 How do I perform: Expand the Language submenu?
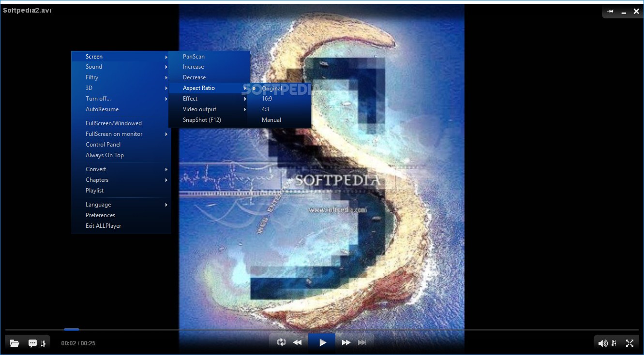coord(121,205)
